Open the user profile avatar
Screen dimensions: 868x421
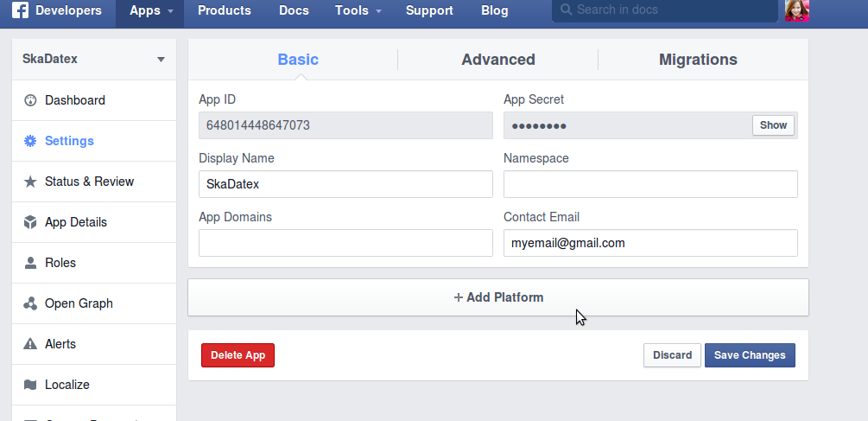tap(796, 10)
